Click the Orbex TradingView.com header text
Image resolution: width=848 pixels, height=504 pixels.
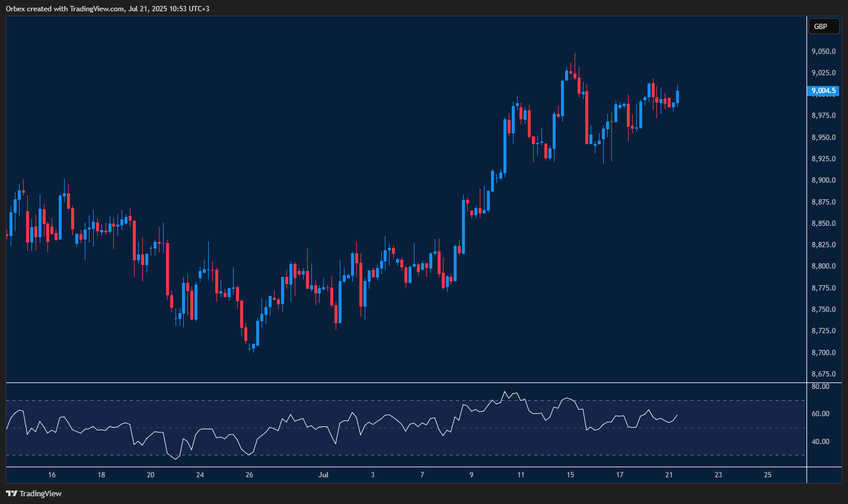[x=107, y=8]
